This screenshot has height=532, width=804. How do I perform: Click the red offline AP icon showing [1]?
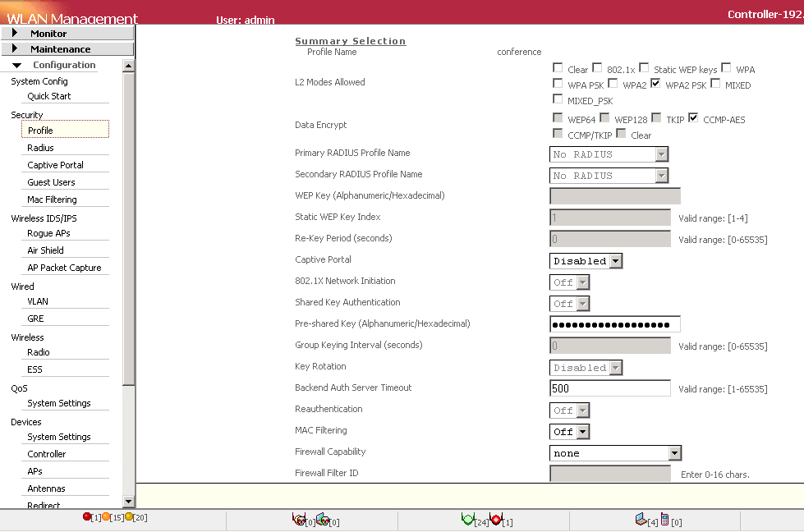[496, 519]
